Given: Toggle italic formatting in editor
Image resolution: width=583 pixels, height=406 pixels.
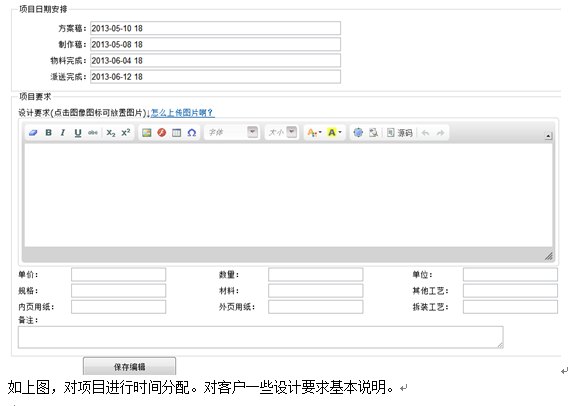Looking at the screenshot, I should pos(63,132).
